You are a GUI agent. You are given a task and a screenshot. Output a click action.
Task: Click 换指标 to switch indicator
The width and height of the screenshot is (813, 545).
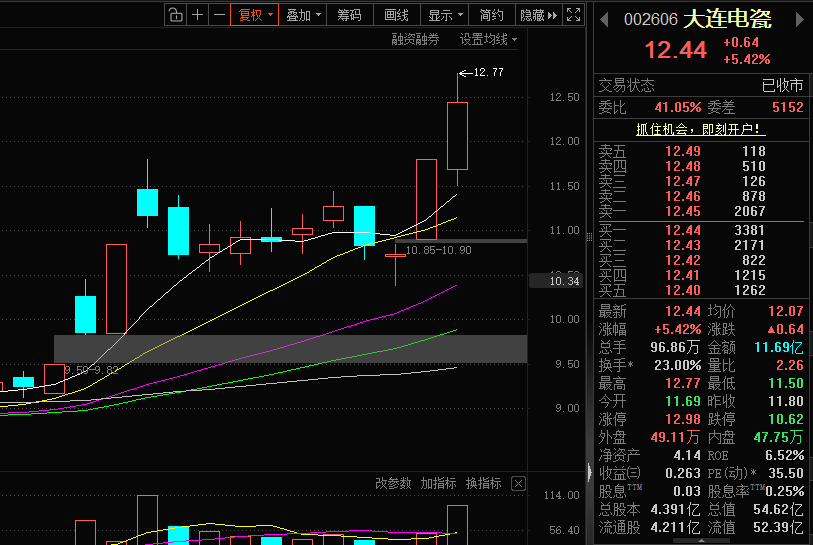pyautogui.click(x=483, y=483)
